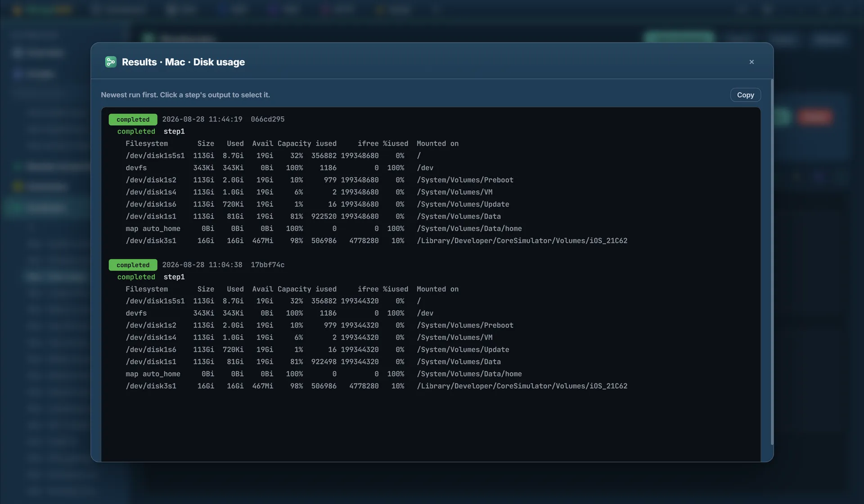Screen dimensions: 864x504
Task: Click iused value 922520
Action: 324,216
